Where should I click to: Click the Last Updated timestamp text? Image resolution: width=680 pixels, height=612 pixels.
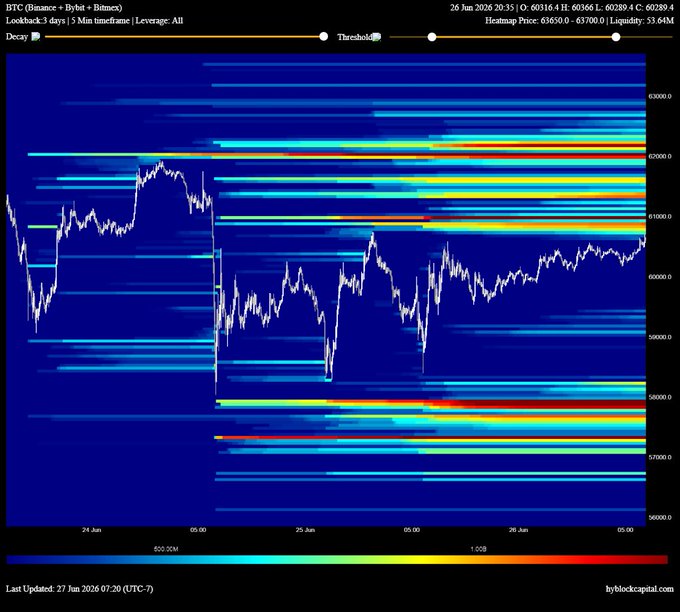[x=79, y=589]
